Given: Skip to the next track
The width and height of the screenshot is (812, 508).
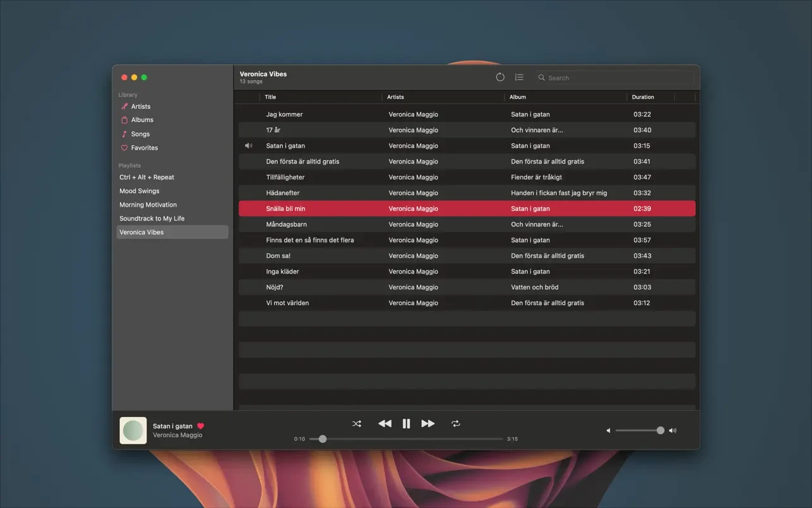Looking at the screenshot, I should [428, 424].
